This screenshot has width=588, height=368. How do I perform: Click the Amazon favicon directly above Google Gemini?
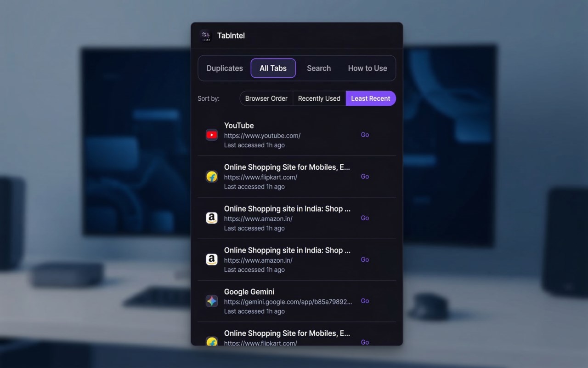212,259
